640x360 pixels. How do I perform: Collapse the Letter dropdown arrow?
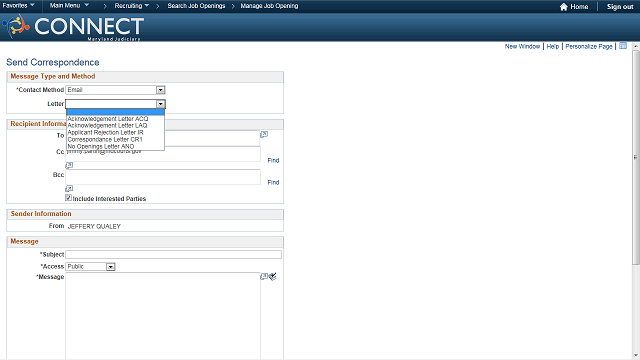click(160, 104)
